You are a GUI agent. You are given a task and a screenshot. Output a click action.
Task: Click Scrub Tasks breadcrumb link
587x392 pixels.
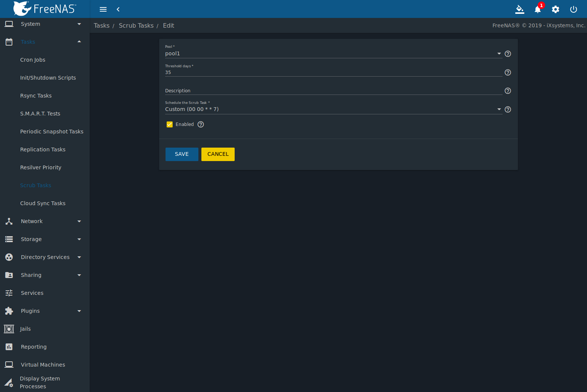[136, 25]
